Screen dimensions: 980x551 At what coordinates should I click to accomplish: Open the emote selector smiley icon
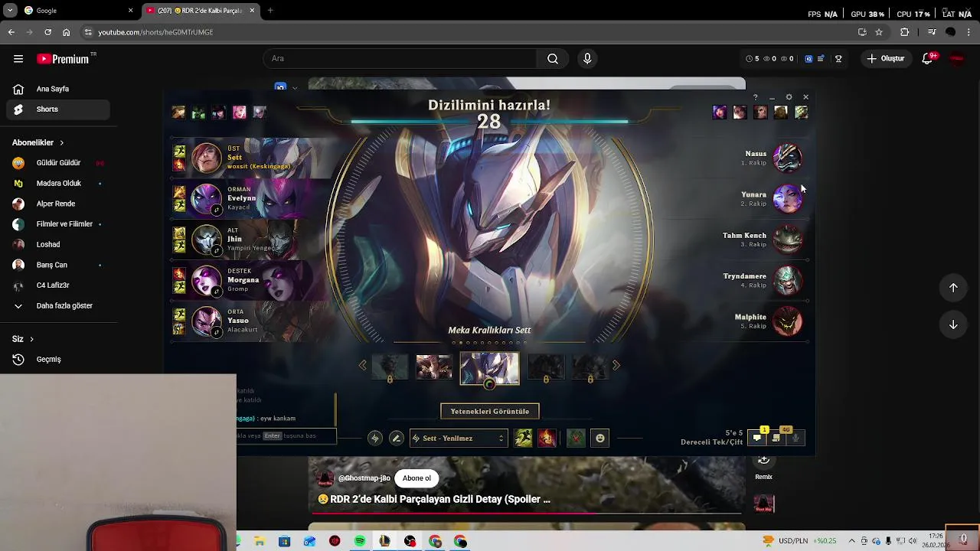coord(600,439)
